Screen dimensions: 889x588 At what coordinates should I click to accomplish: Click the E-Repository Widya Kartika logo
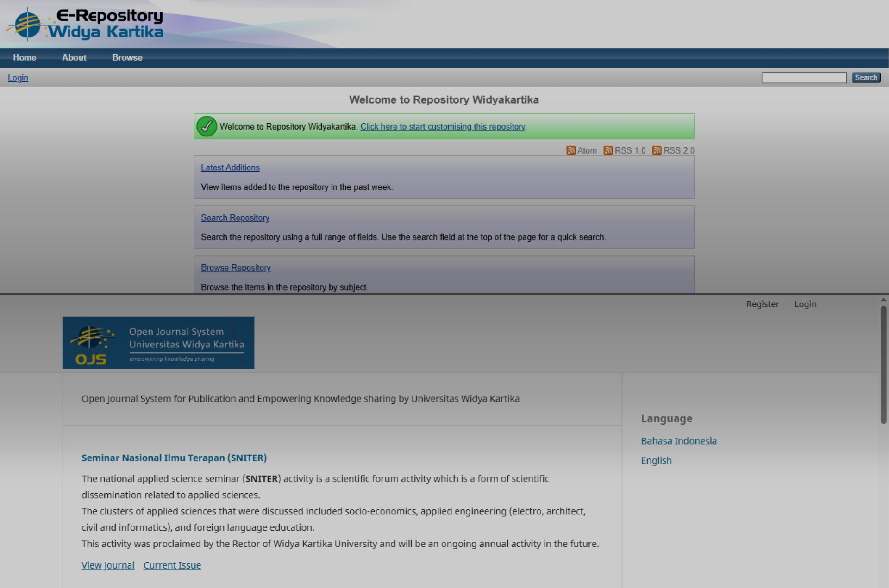click(86, 24)
